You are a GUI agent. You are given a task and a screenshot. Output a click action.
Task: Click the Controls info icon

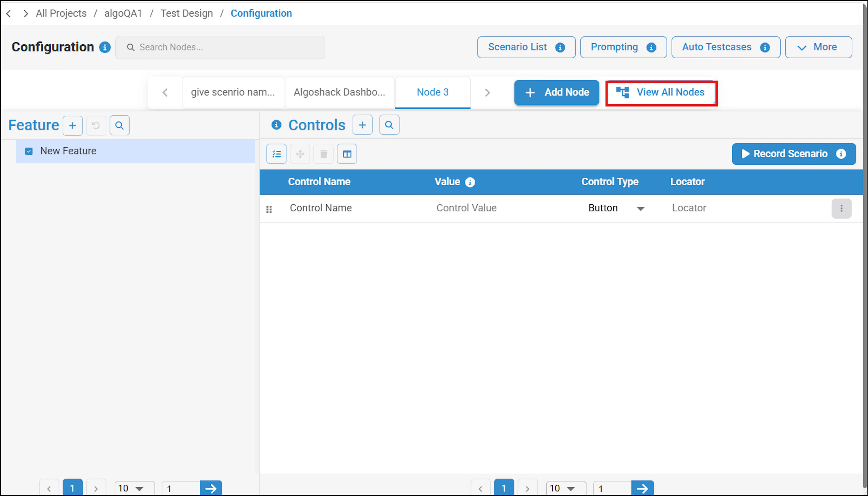point(276,125)
